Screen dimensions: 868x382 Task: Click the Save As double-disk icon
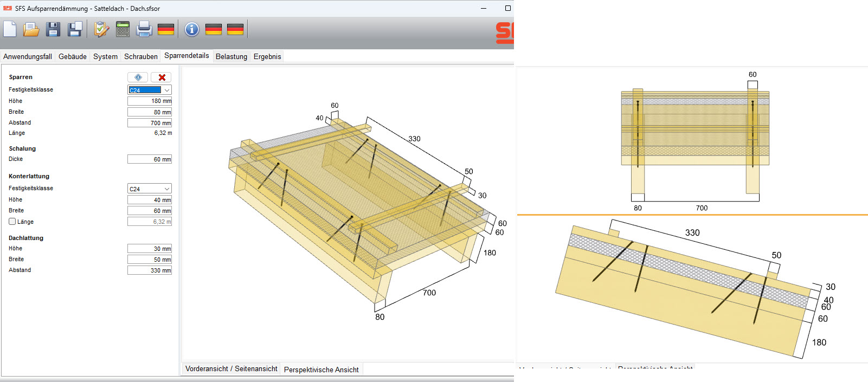point(75,29)
